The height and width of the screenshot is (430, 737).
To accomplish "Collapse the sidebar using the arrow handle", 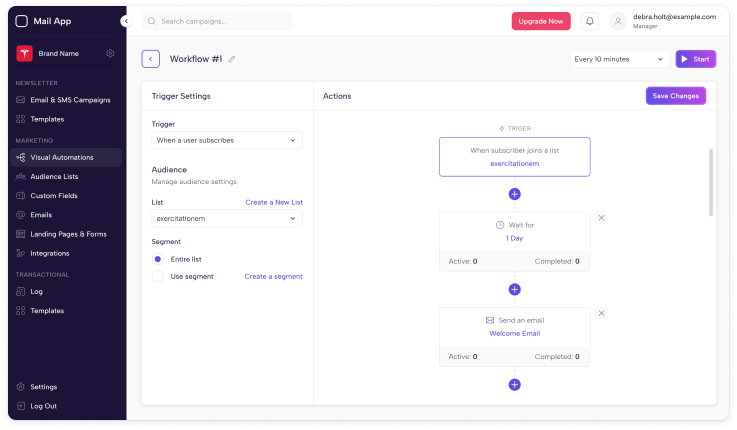I will point(125,21).
